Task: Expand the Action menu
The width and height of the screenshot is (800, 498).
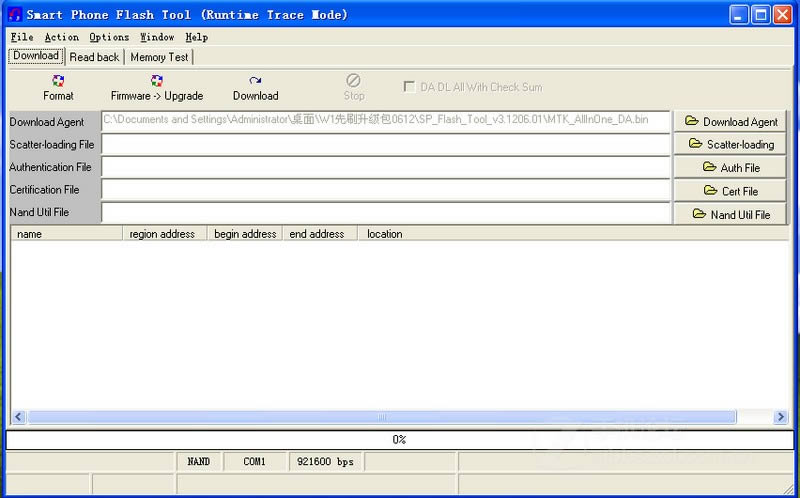Action: [61, 37]
